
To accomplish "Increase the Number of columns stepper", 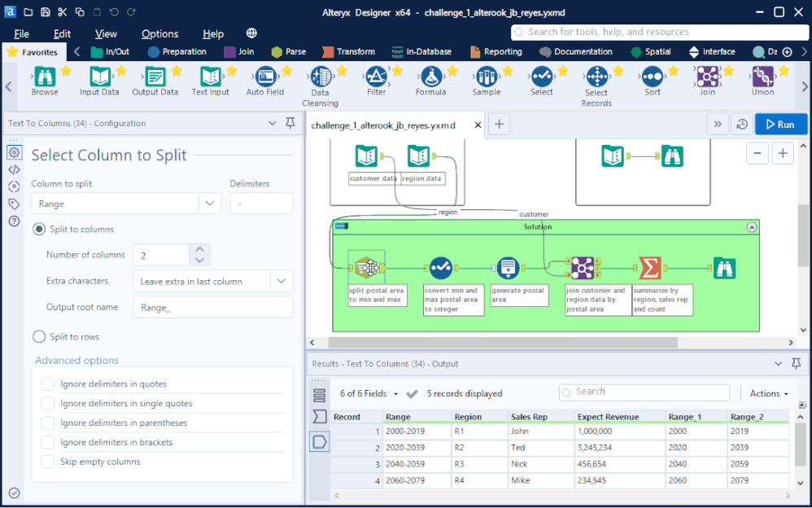I will [x=200, y=249].
